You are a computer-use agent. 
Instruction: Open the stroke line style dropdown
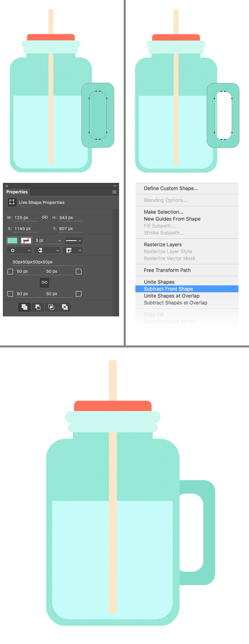click(73, 241)
